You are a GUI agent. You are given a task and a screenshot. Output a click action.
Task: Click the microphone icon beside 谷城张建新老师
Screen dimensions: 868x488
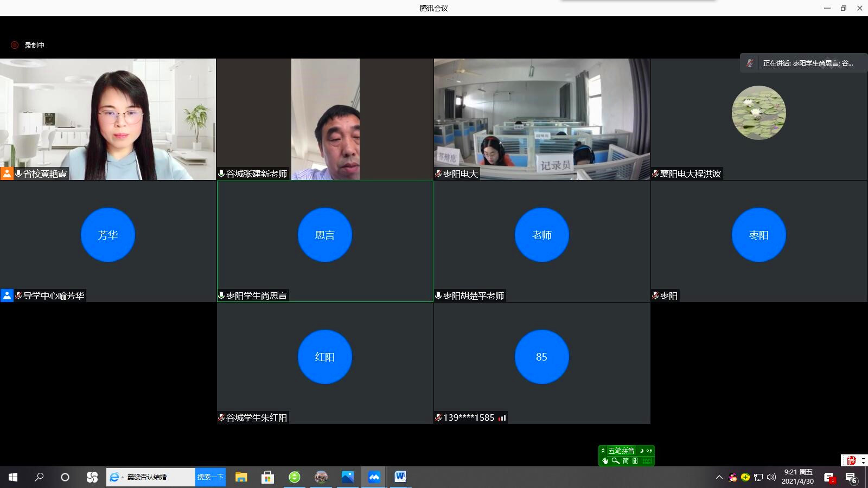tap(221, 174)
